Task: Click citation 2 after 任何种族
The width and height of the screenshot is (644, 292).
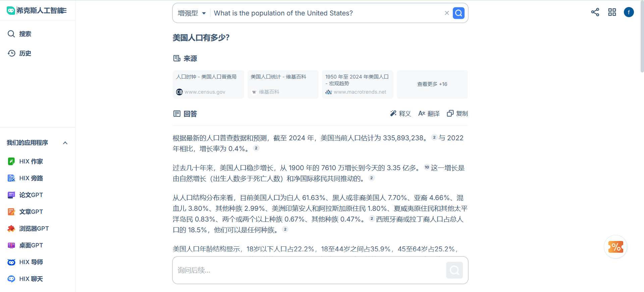Action: pyautogui.click(x=285, y=229)
